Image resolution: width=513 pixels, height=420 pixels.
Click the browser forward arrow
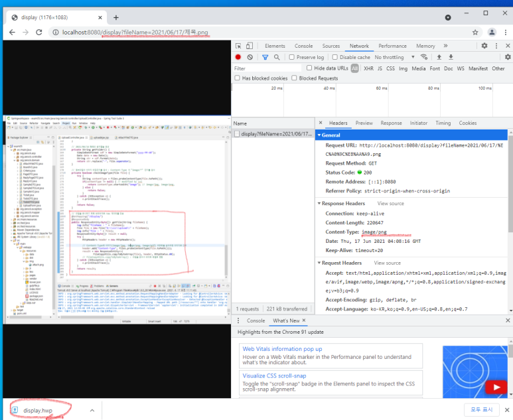25,32
